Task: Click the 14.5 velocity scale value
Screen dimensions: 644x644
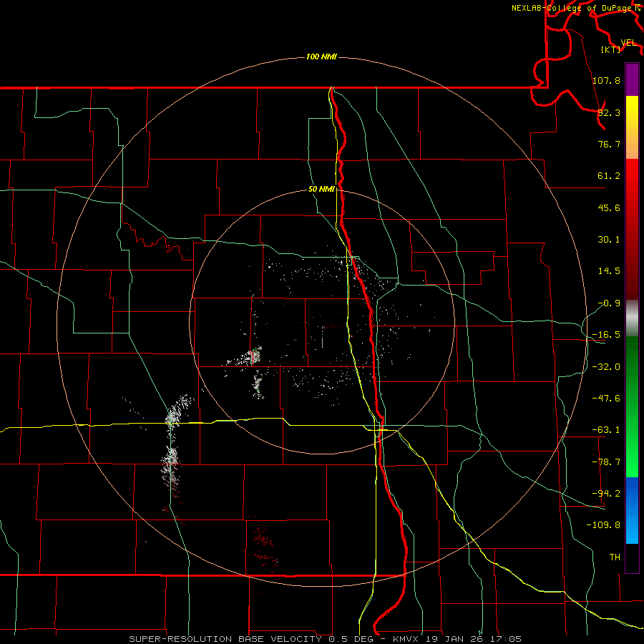Action: (609, 271)
